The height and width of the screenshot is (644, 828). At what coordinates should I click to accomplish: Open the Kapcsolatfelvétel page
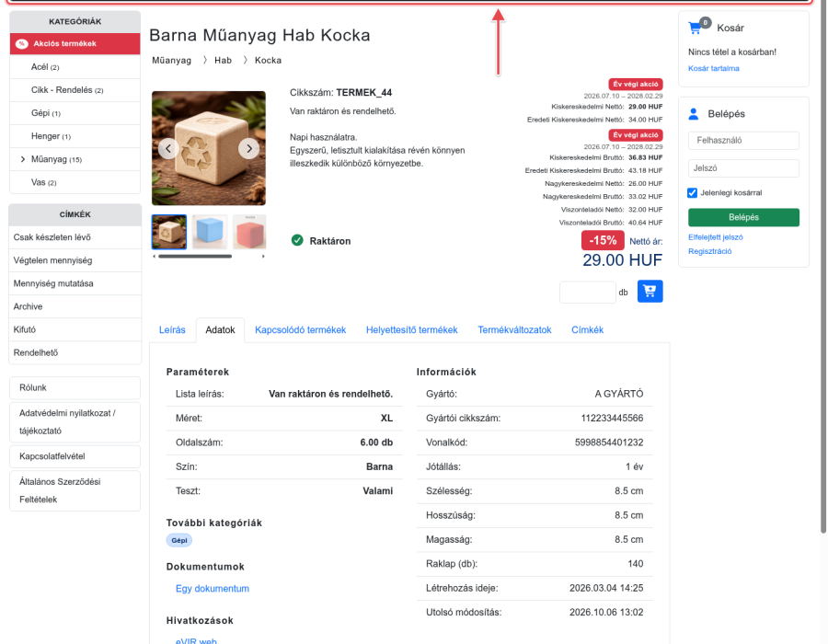[x=75, y=456]
